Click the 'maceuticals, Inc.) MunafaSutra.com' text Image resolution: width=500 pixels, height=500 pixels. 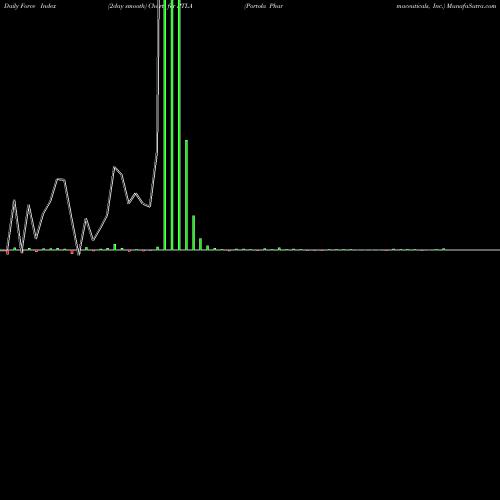(x=446, y=6)
